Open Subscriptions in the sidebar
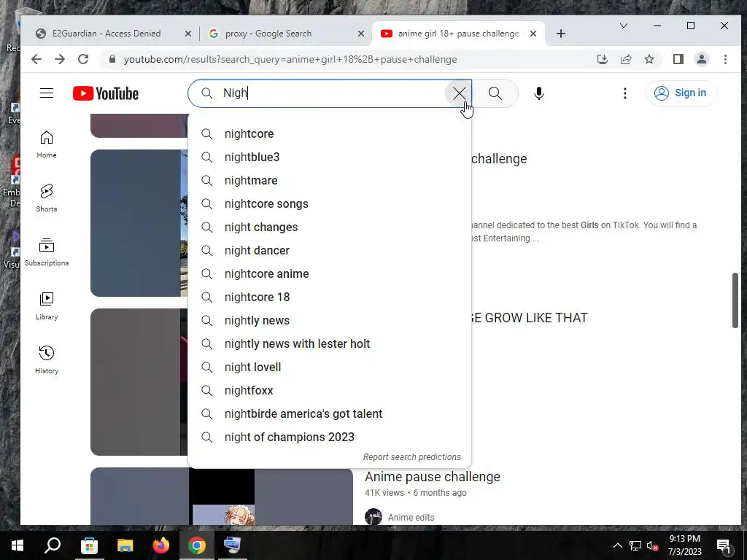 pyautogui.click(x=47, y=252)
